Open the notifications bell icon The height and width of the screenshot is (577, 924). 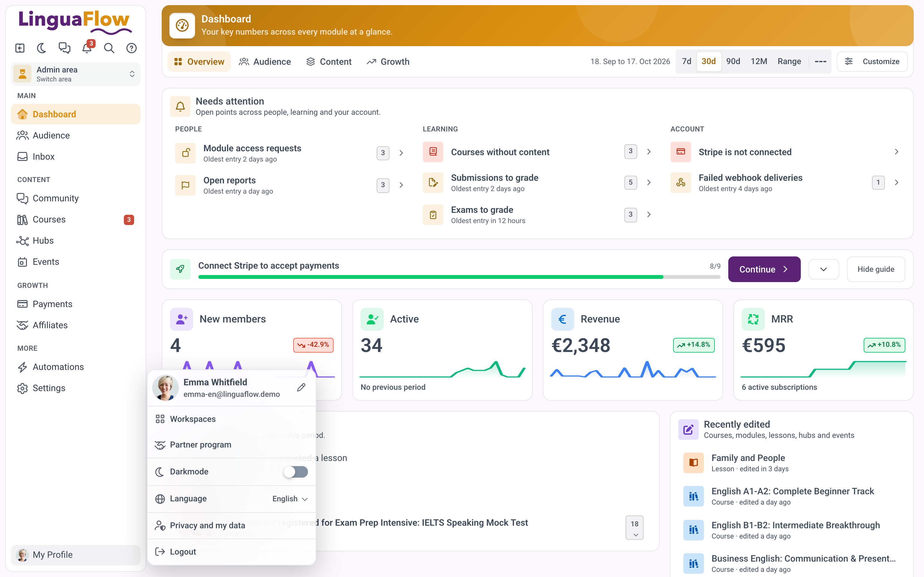coord(87,48)
